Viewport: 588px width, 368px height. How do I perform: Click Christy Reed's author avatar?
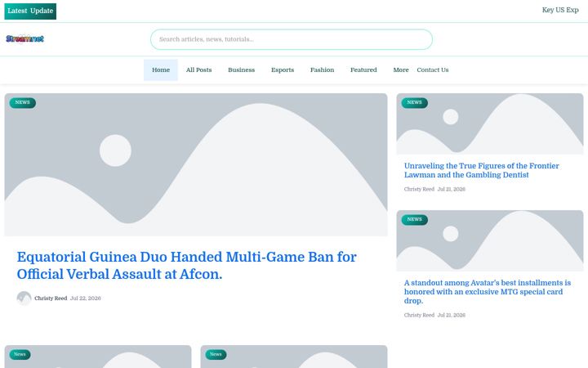point(24,298)
